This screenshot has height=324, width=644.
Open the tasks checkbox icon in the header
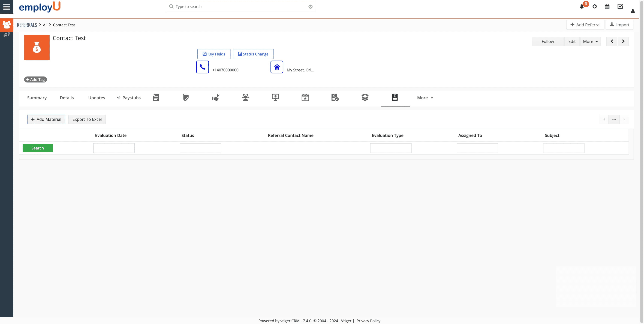(x=620, y=7)
